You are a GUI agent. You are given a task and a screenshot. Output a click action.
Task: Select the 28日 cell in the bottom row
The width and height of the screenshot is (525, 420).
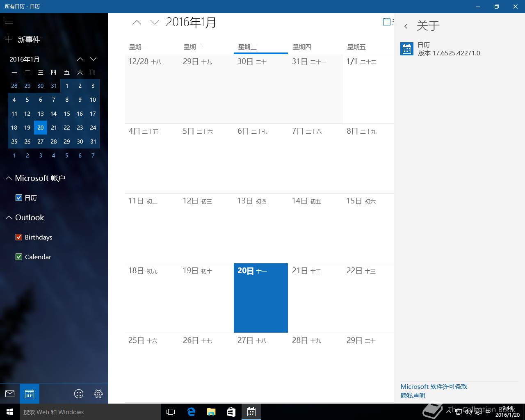click(315, 367)
